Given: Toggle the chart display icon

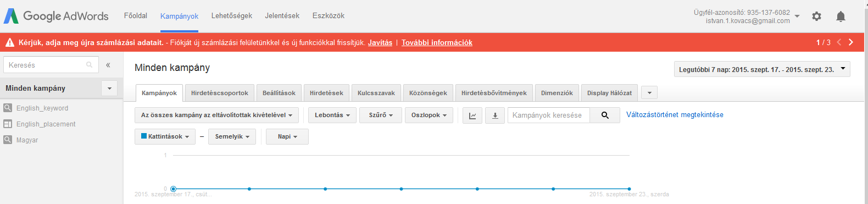Looking at the screenshot, I should (x=472, y=115).
